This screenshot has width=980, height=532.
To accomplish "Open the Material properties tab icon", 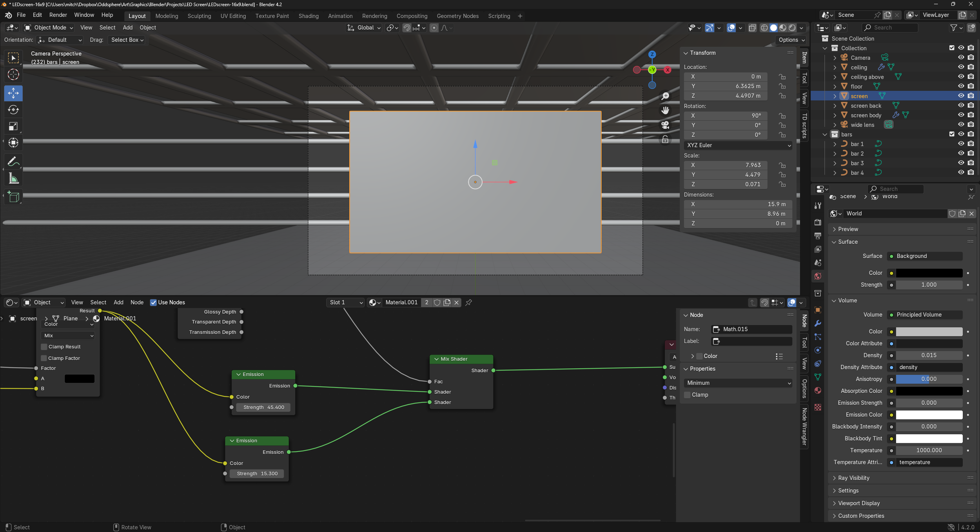I will tap(818, 390).
